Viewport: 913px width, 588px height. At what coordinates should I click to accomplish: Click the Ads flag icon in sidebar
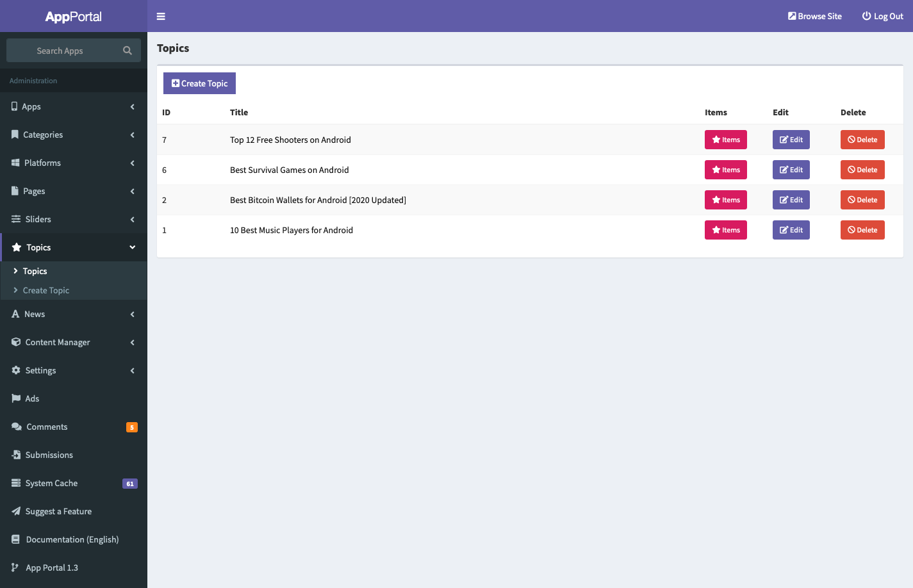(16, 398)
